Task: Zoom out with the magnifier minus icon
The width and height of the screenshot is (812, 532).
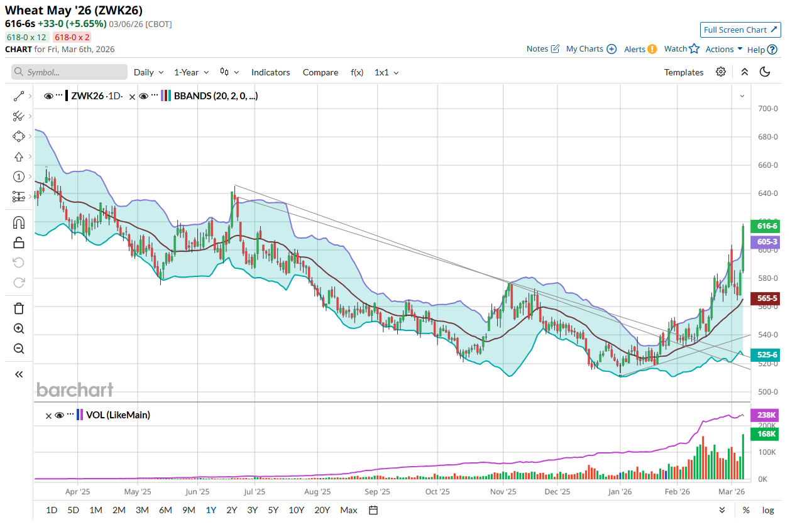Action: point(18,349)
